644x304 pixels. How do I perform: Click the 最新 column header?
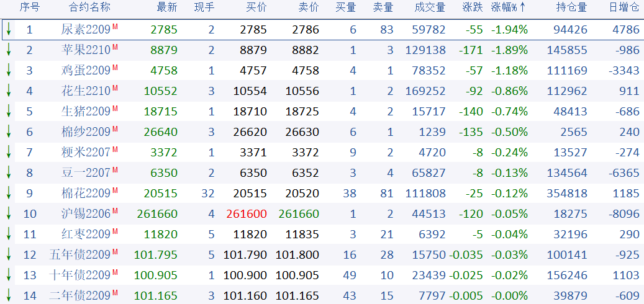pos(166,7)
